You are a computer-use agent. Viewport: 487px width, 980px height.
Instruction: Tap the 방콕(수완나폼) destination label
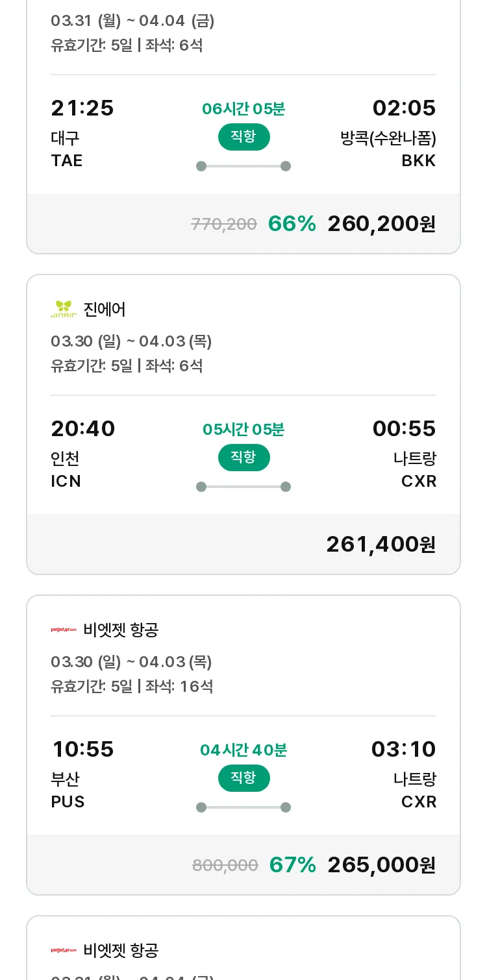point(388,138)
